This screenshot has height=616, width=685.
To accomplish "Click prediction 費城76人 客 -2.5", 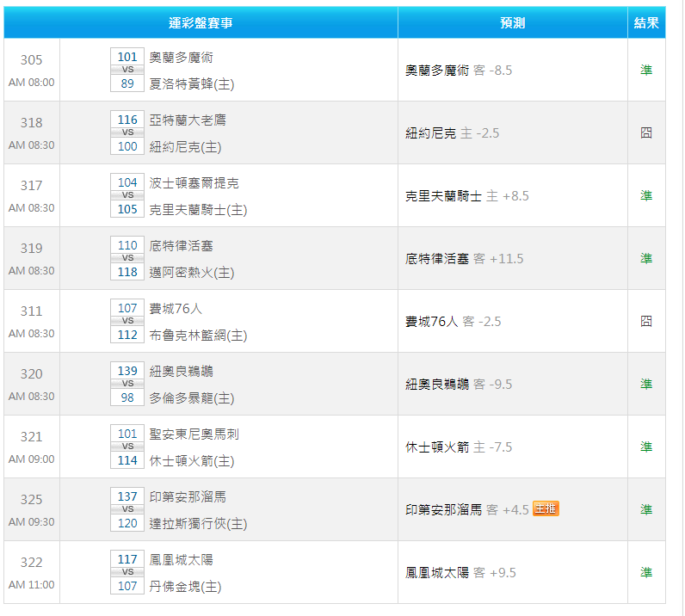I will click(x=453, y=322).
